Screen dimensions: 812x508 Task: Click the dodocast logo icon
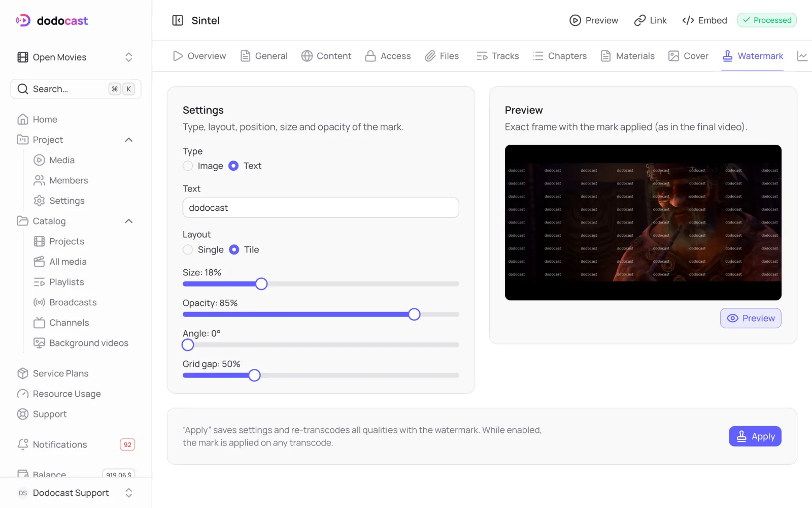click(x=23, y=20)
